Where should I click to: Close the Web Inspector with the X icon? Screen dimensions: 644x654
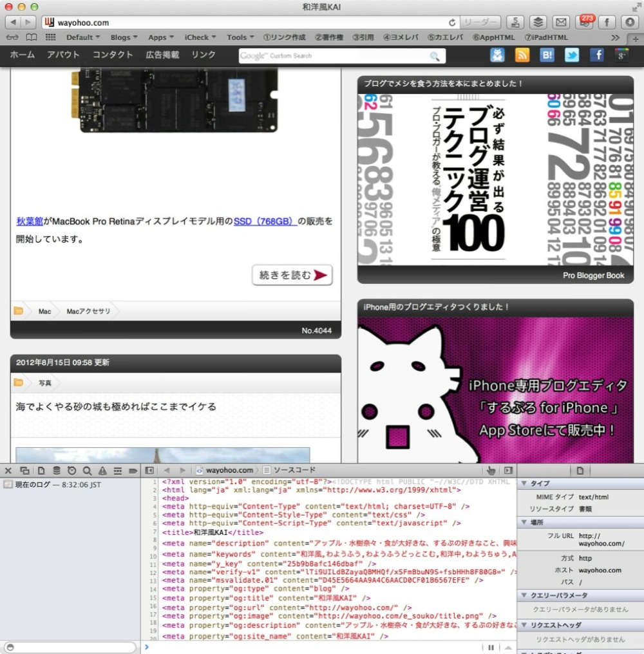tap(8, 471)
